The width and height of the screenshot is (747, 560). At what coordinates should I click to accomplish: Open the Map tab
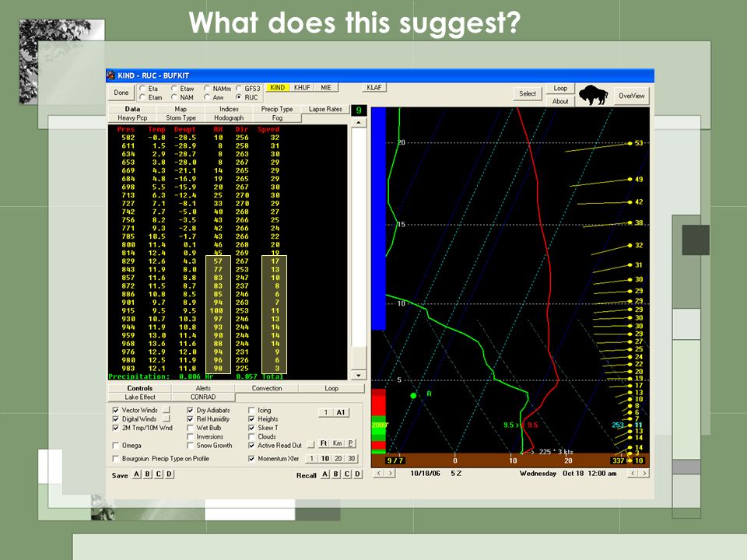[181, 109]
